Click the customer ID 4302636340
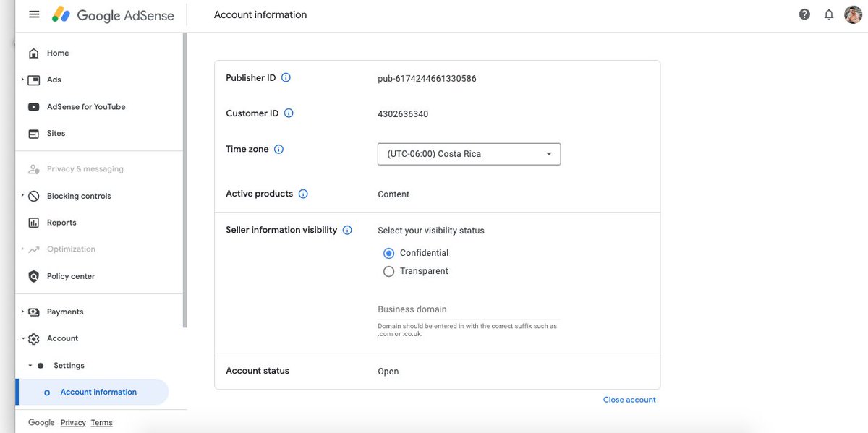Image resolution: width=868 pixels, height=433 pixels. tap(403, 114)
